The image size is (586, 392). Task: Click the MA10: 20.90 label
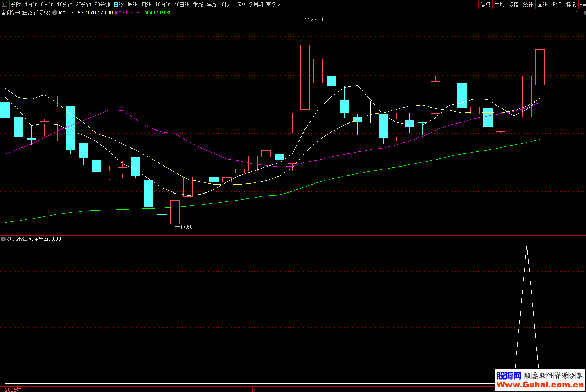[x=99, y=13]
